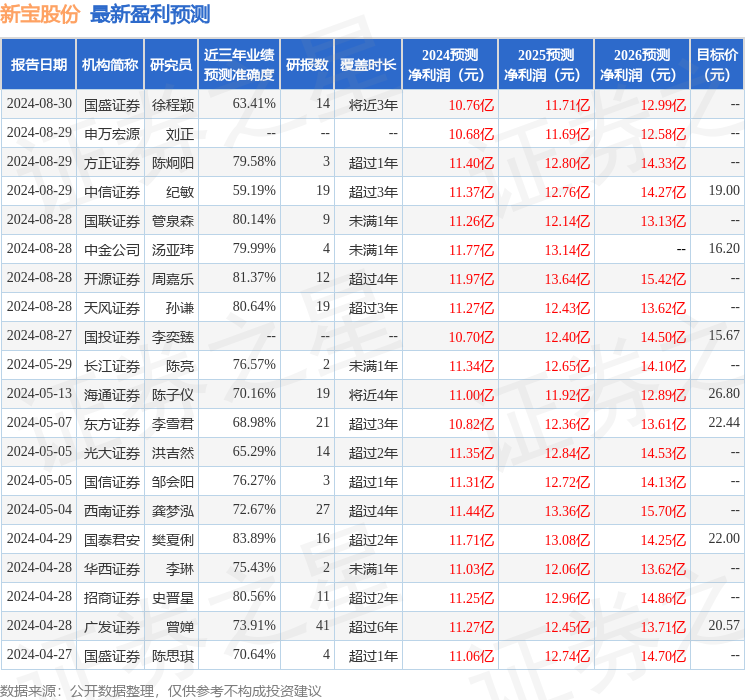Click accuracy value 76.57%
This screenshot has height=700, width=745.
[x=254, y=364]
